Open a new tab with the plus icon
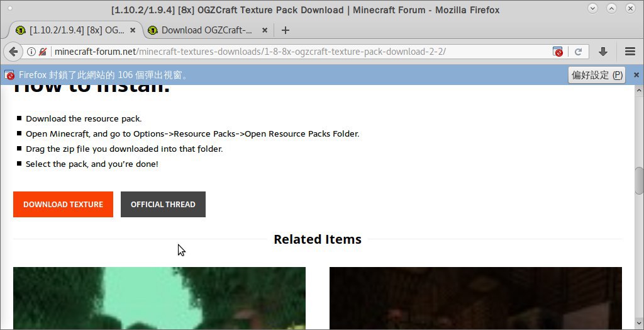 click(286, 30)
